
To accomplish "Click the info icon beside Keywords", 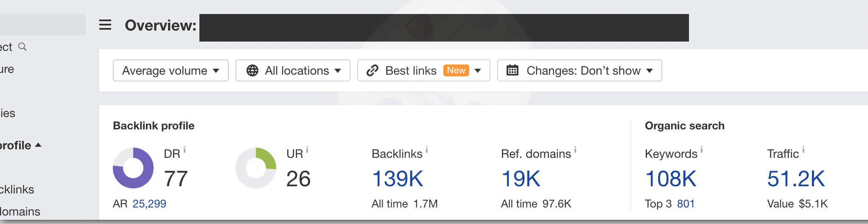I will pos(702,149).
